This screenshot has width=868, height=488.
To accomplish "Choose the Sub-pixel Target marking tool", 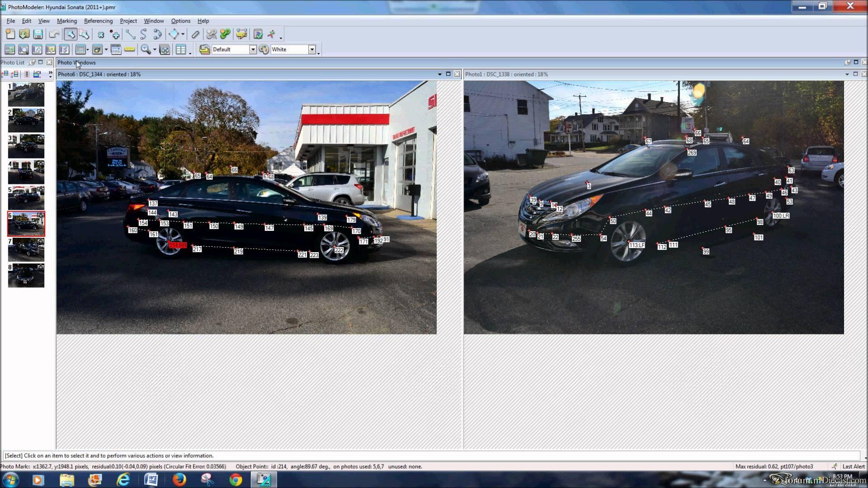I will click(x=114, y=34).
